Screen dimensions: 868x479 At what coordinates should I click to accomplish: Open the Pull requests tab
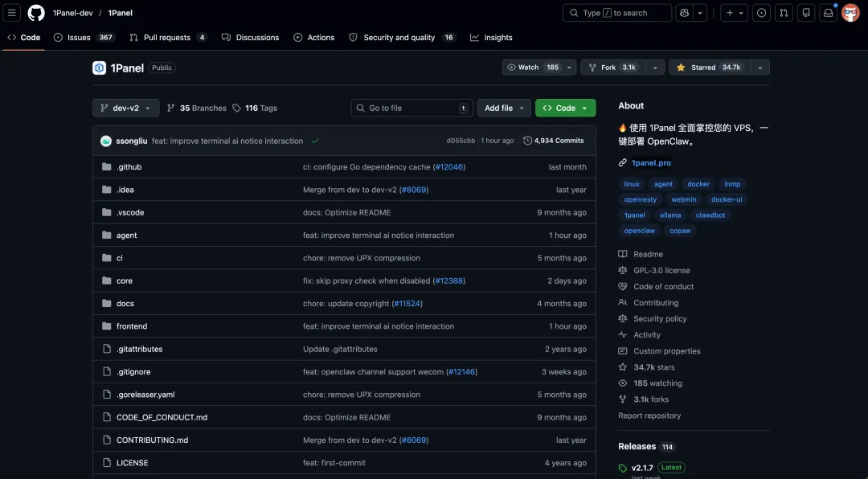click(168, 38)
